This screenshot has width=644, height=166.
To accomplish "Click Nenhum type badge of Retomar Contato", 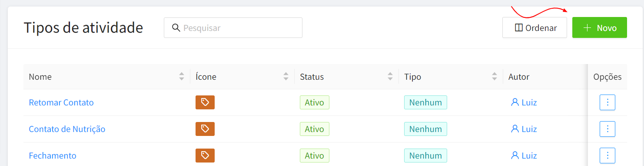I will (x=425, y=103).
